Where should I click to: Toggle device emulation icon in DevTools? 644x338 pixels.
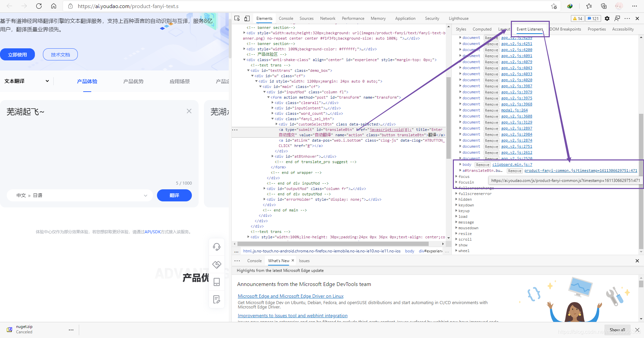(x=247, y=18)
